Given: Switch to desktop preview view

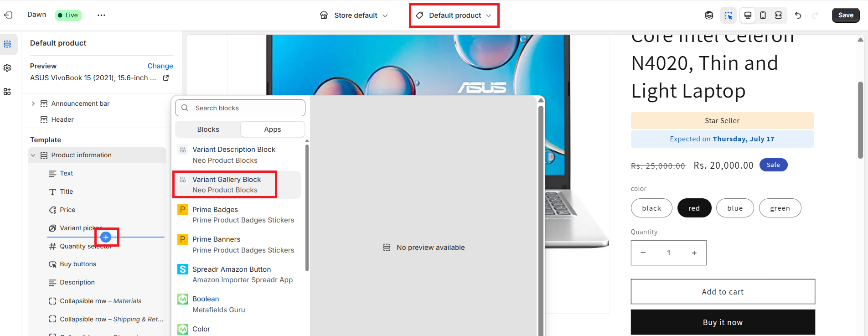Looking at the screenshot, I should (x=748, y=16).
